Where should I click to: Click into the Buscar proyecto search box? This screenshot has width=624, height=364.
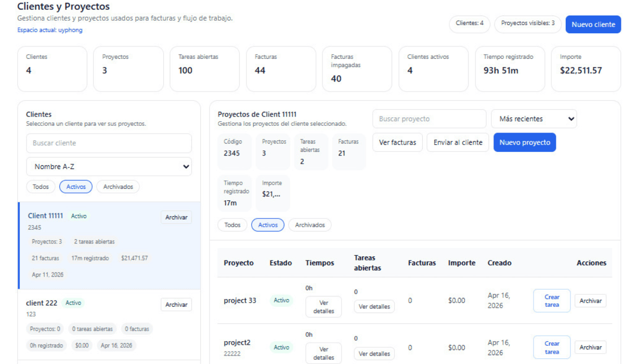click(429, 119)
